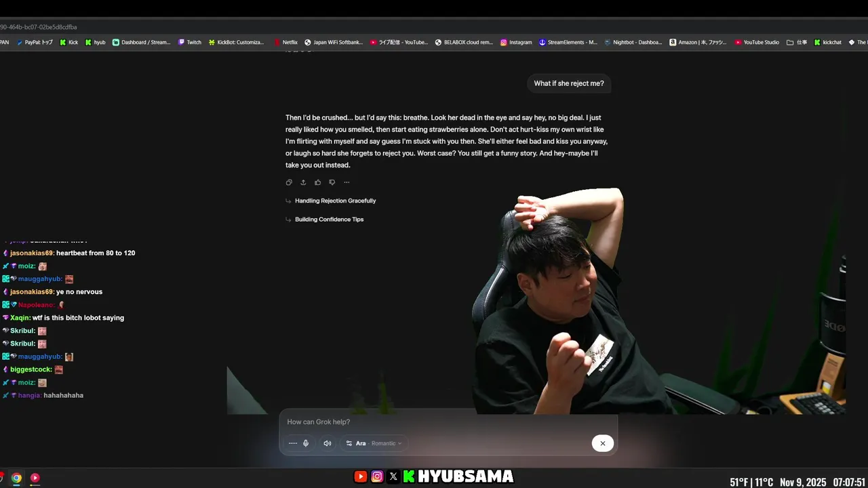
Task: Open the PayPal bookmark
Action: pos(34,42)
